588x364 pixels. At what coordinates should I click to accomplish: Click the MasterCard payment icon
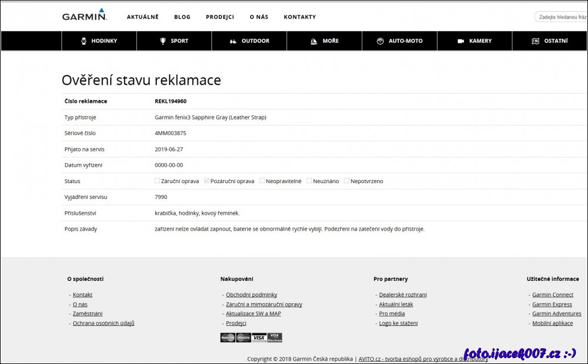pos(227,337)
